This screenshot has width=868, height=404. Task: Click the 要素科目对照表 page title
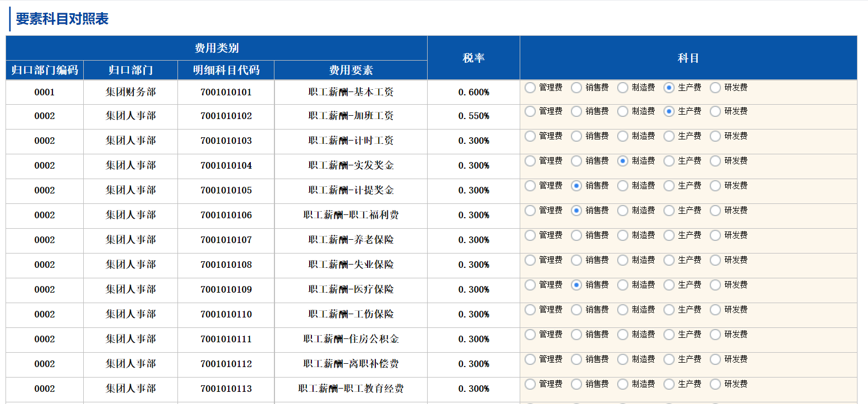62,19
